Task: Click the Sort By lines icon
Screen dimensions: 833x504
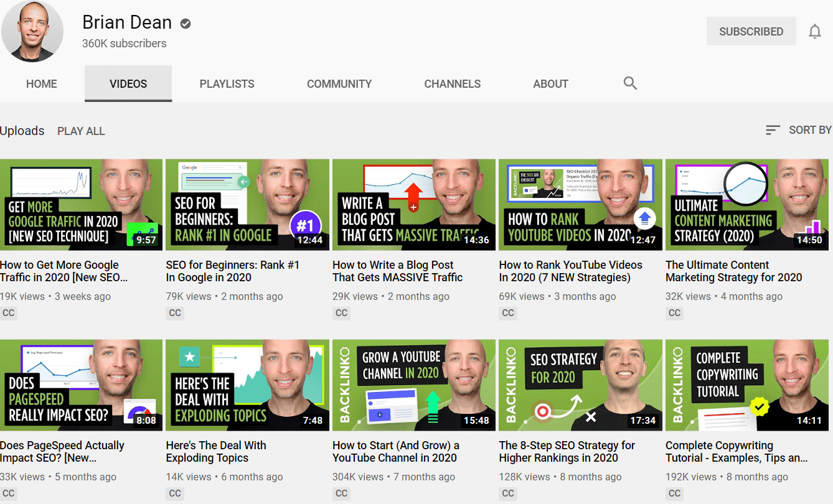Action: coord(773,130)
